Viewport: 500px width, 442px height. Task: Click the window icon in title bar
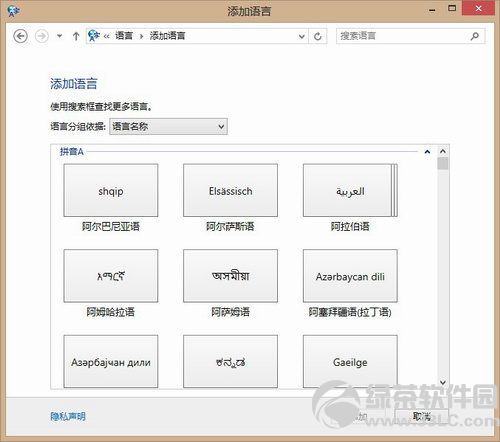coord(13,11)
